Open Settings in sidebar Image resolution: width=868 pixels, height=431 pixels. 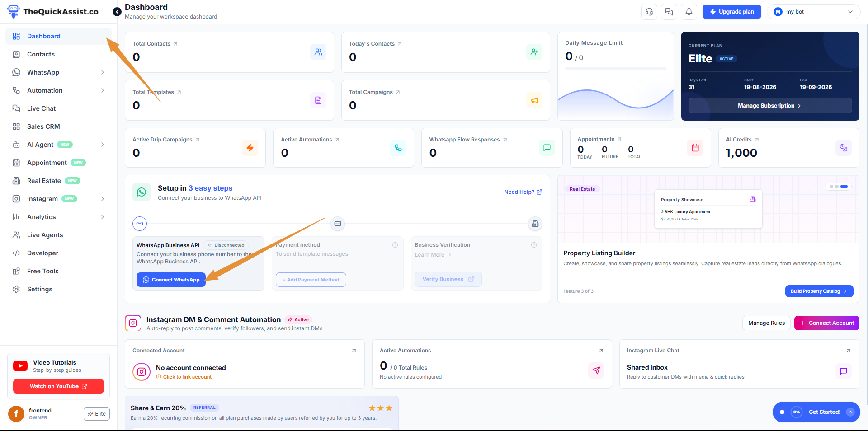[x=58, y=289]
